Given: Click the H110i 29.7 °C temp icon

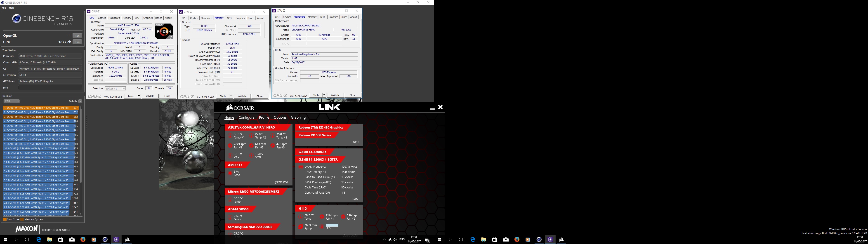Looking at the screenshot, I should pyautogui.click(x=301, y=217).
